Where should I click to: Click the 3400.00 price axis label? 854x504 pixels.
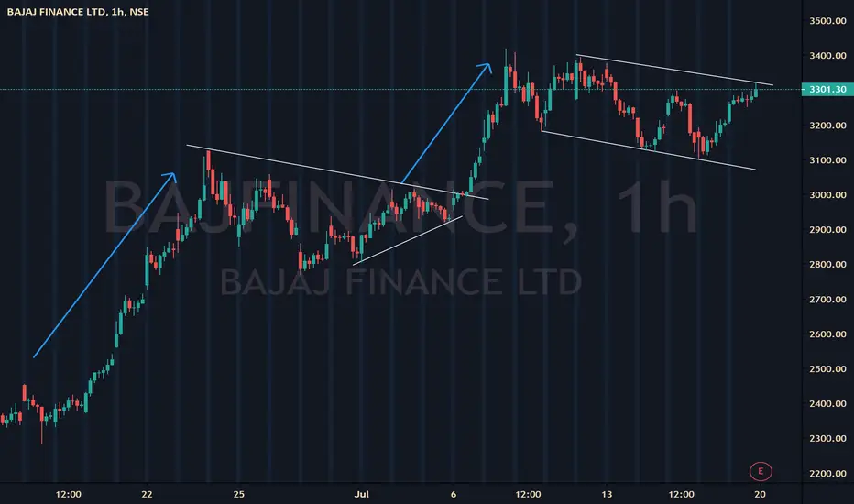(x=827, y=56)
